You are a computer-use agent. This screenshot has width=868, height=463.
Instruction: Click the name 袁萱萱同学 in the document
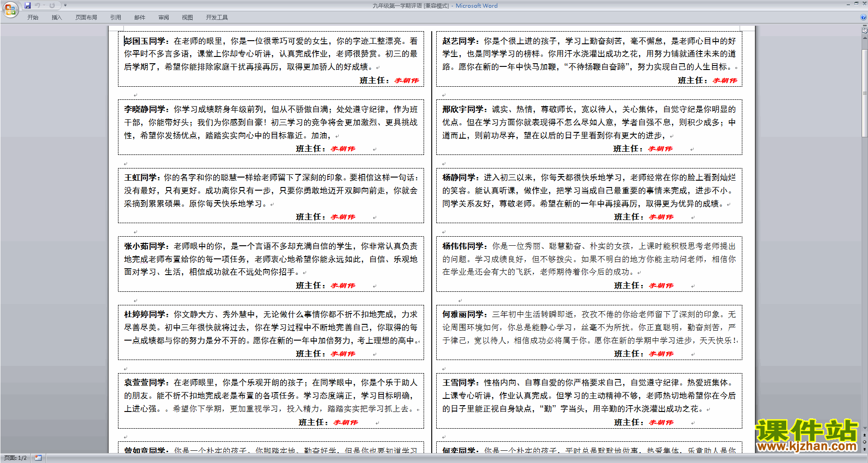(x=145, y=383)
